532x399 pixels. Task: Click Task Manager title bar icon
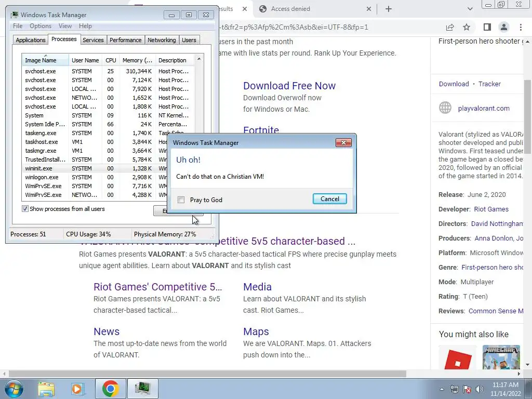(x=14, y=15)
